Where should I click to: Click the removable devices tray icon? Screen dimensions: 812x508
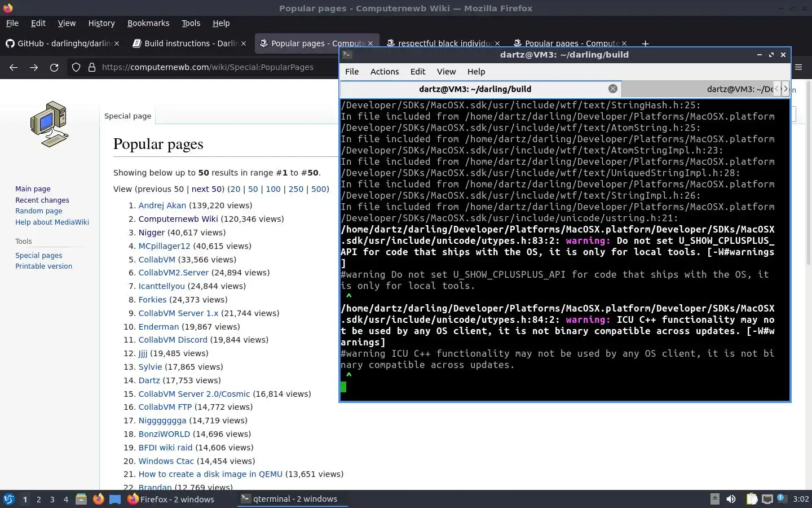[714, 499]
